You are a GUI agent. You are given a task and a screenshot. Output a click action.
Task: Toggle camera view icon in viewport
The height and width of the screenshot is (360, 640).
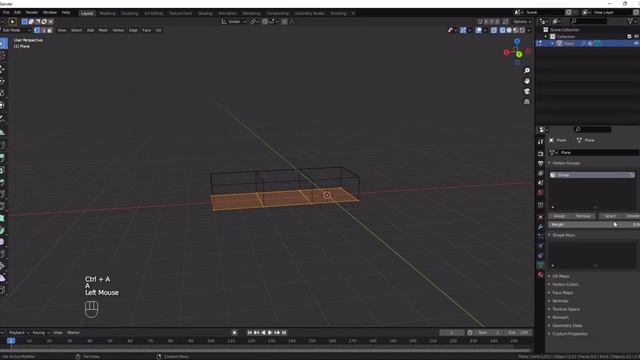527,91
